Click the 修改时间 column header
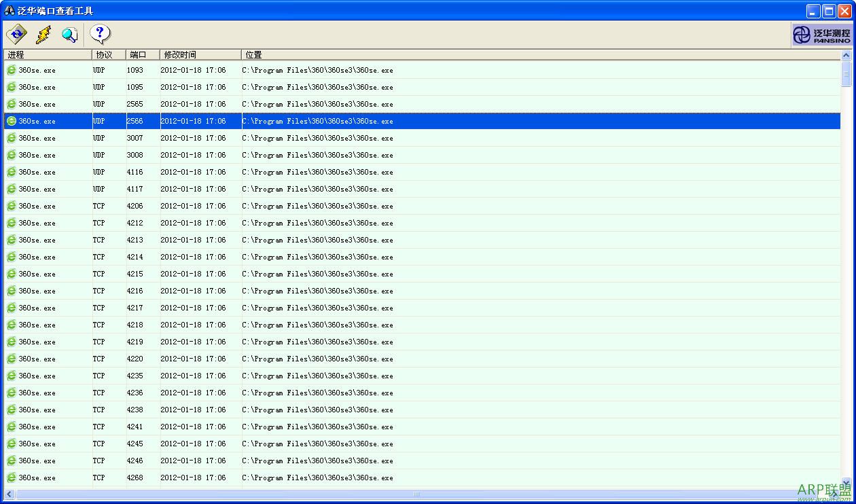The height and width of the screenshot is (504, 856). [200, 54]
